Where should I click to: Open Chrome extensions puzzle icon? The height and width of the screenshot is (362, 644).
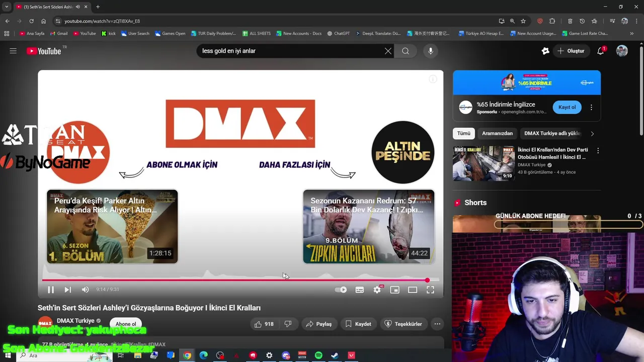tap(552, 21)
